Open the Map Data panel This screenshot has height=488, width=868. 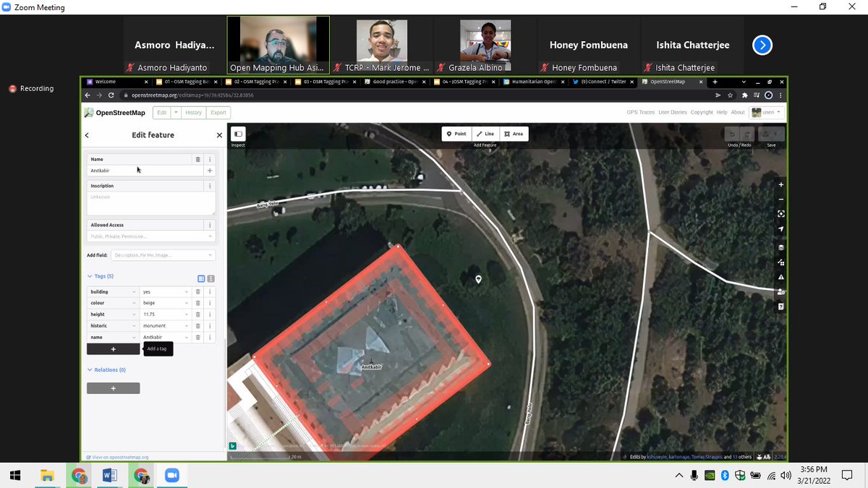[780, 262]
